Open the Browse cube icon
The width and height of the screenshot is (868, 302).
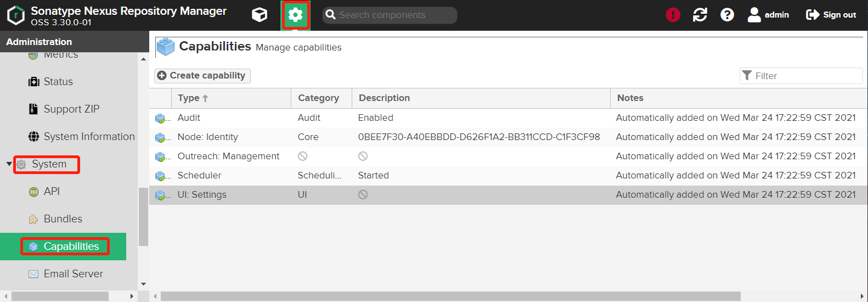[x=260, y=15]
